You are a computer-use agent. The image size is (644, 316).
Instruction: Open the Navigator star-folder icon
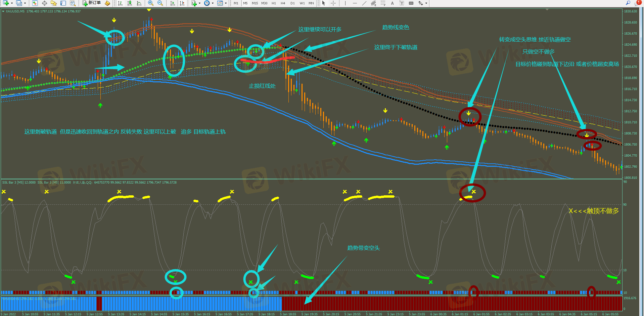click(54, 3)
